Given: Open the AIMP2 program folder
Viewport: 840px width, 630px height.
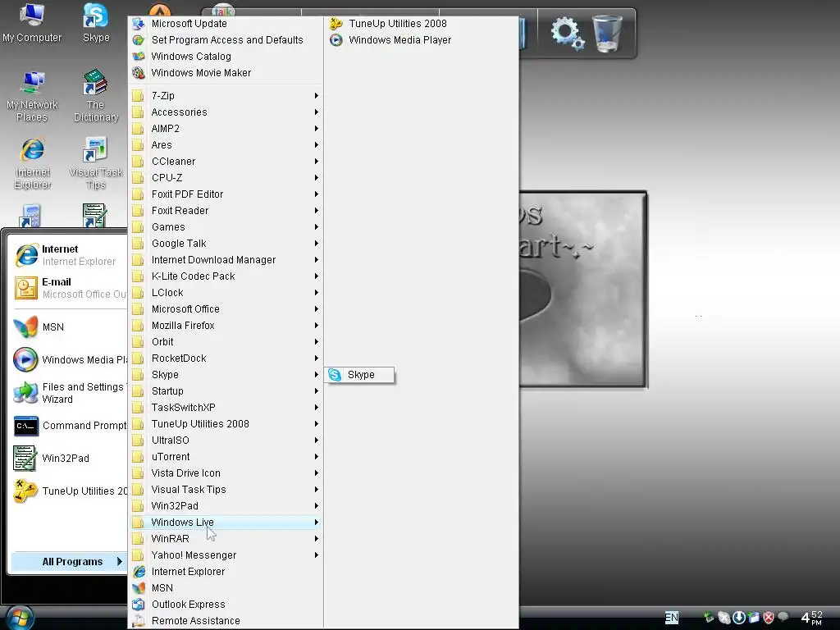Looking at the screenshot, I should (226, 129).
